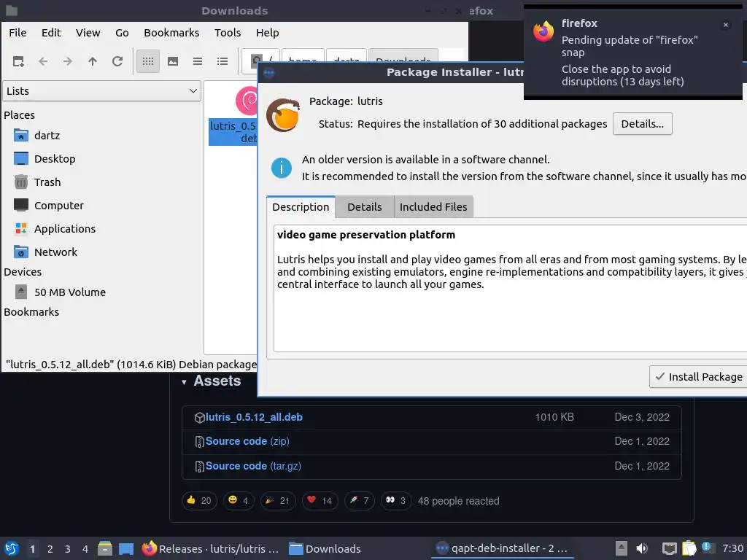Open the Bookmarks menu
This screenshot has height=560, width=747.
coord(171,33)
